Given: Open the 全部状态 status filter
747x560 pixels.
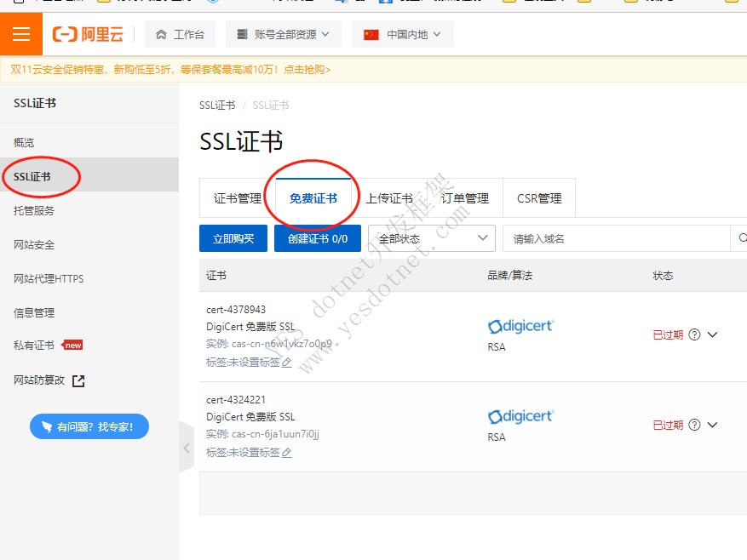Looking at the screenshot, I should click(432, 238).
